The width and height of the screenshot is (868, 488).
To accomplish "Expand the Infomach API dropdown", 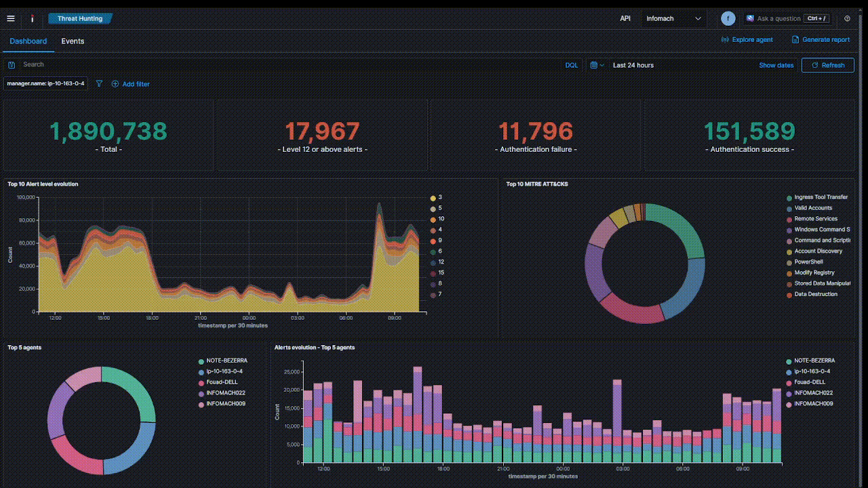I will pyautogui.click(x=674, y=18).
